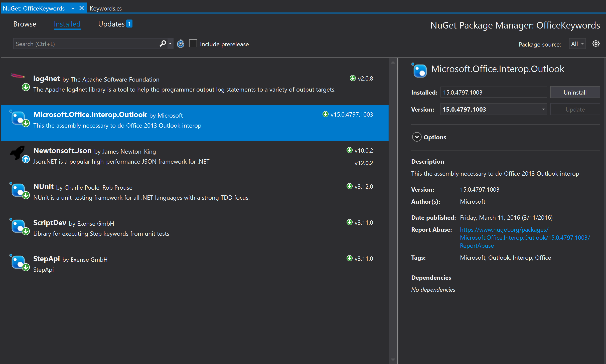Click the log4net package feather icon
Screen dimensions: 606x364
[18, 75]
